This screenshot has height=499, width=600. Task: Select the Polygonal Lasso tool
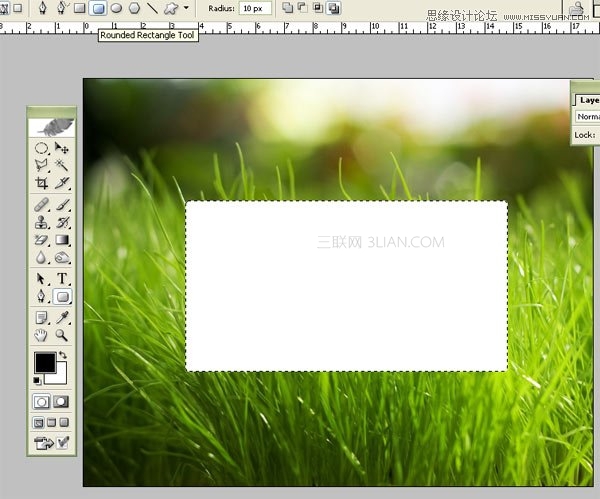pos(42,165)
